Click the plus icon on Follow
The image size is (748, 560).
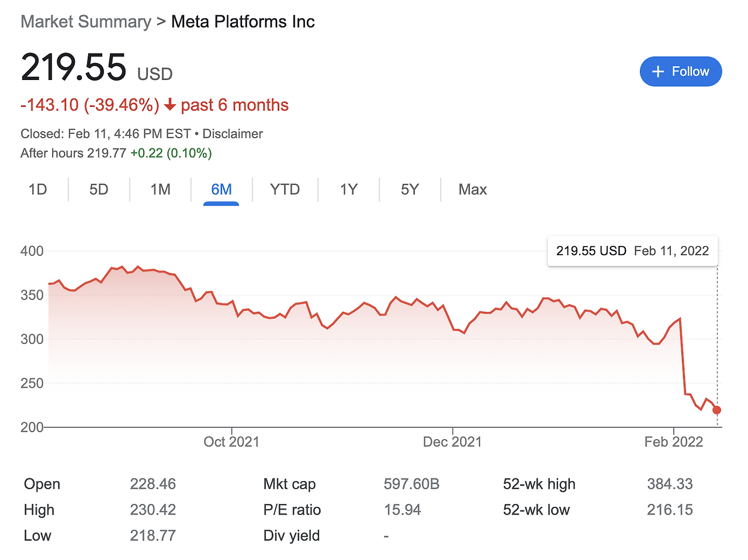click(658, 71)
